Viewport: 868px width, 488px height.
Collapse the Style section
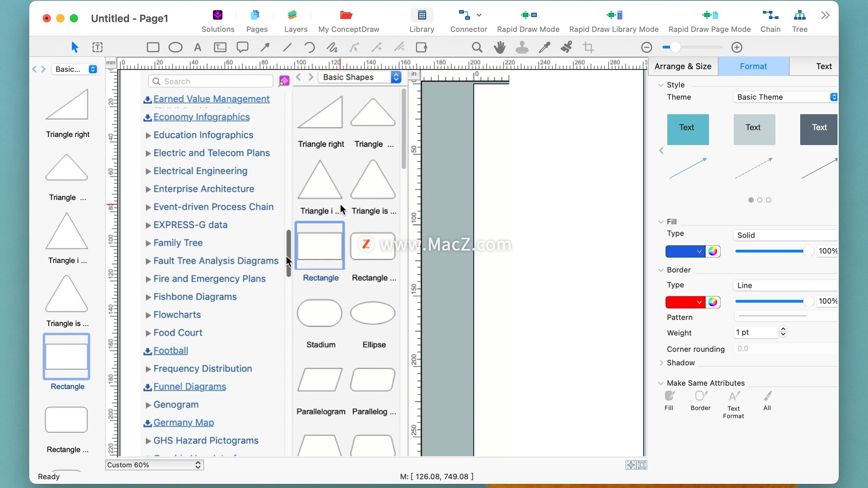661,85
